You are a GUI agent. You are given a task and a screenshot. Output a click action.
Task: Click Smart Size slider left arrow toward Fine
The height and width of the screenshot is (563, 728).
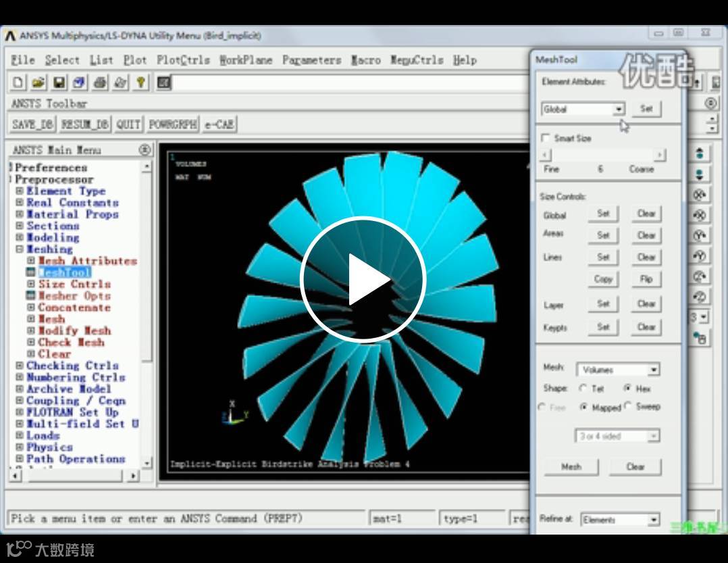pyautogui.click(x=546, y=155)
